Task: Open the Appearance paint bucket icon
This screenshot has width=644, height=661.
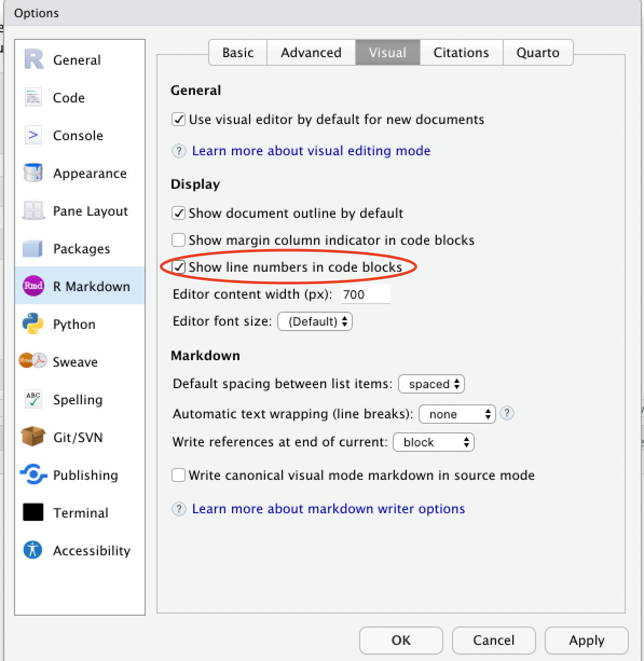Action: pyautogui.click(x=33, y=173)
